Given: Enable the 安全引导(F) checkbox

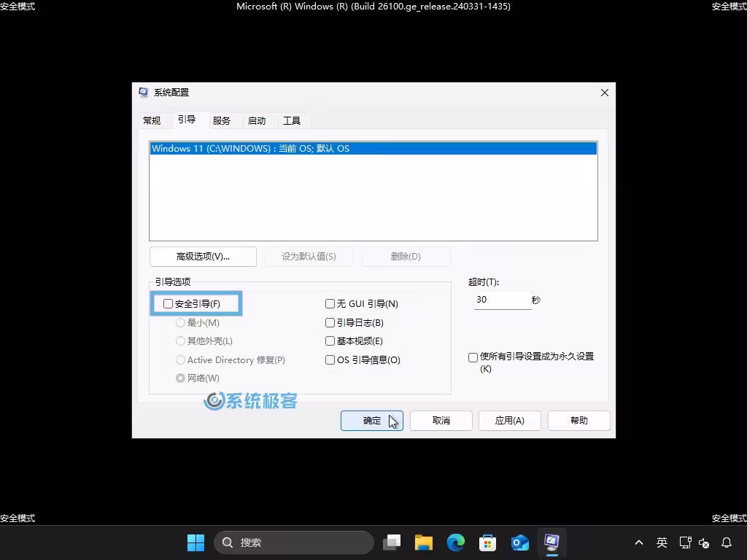Looking at the screenshot, I should tap(169, 304).
